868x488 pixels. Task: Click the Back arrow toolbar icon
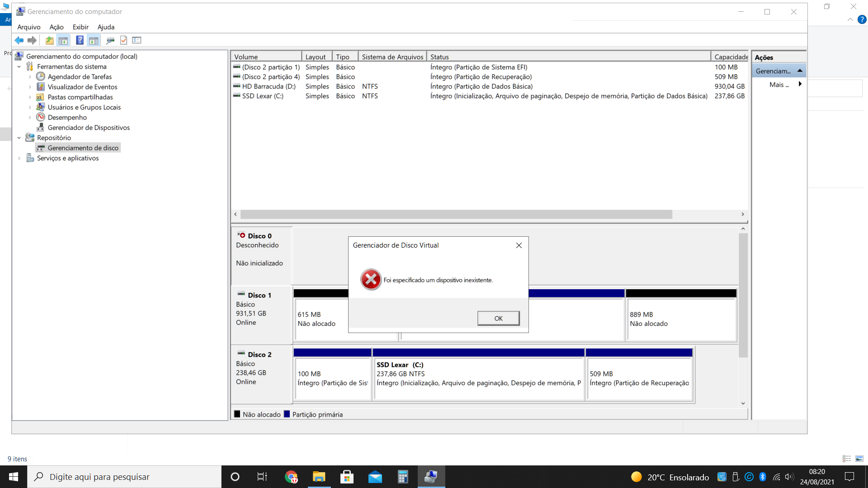point(19,41)
